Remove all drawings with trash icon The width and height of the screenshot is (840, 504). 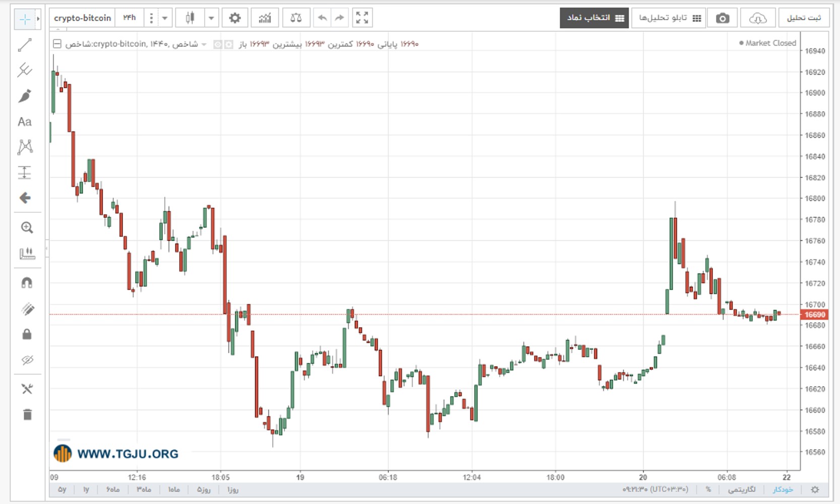(x=27, y=414)
